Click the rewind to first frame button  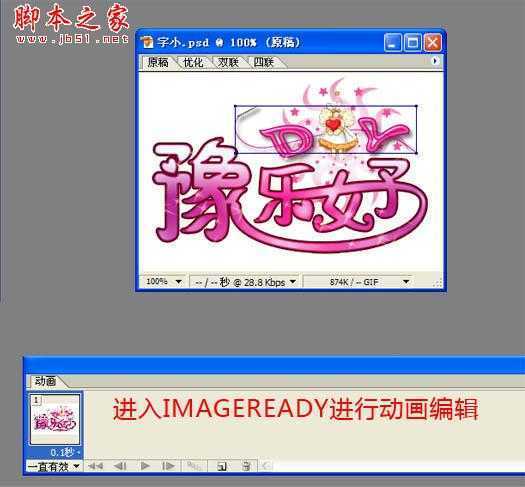pos(96,466)
